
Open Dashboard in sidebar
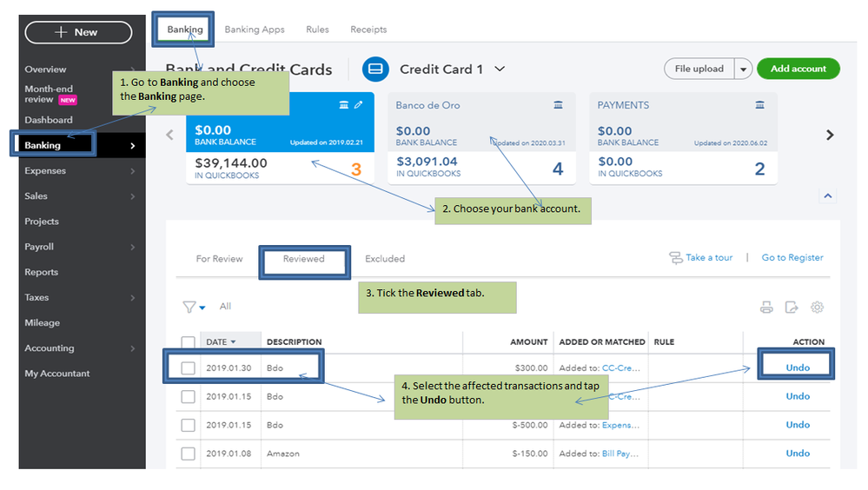[x=48, y=120]
